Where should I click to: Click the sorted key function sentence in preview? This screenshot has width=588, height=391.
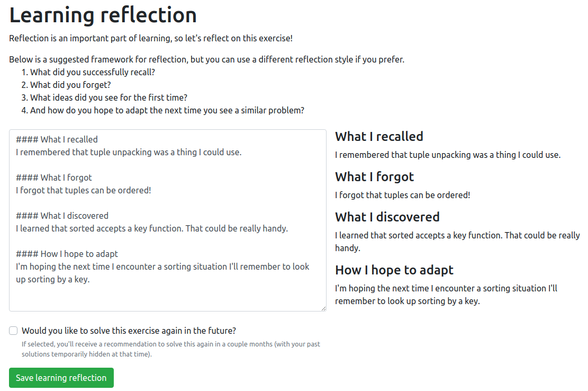[457, 235]
